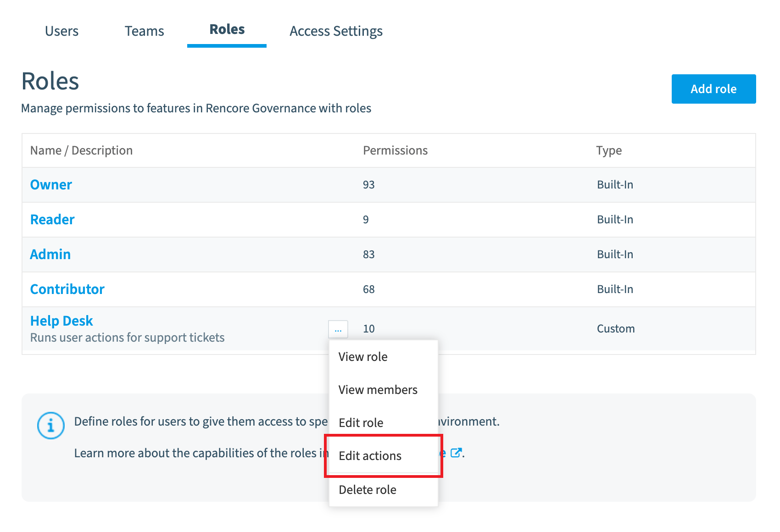Click the Contributor permissions count 68
The height and width of the screenshot is (532, 780).
pos(369,289)
